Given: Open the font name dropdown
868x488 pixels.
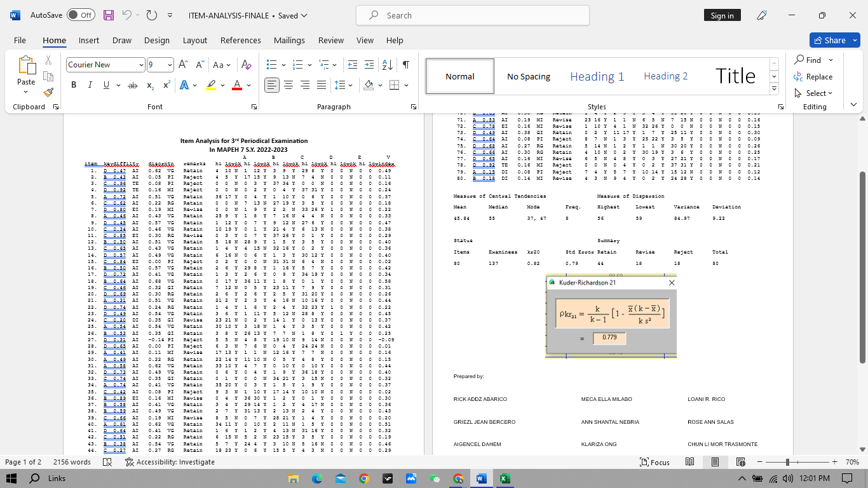Looking at the screenshot, I should pos(141,65).
